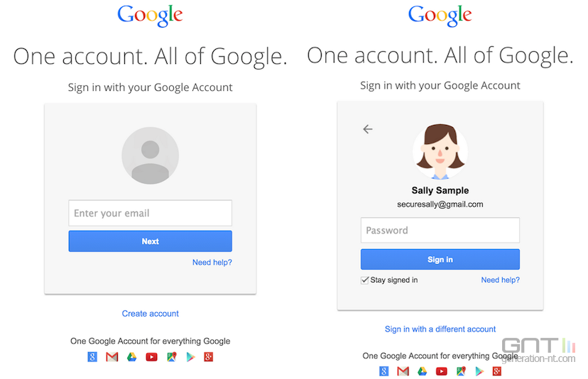Click Sign in with a different account
Viewport: 588px width, 379px height.
tap(440, 329)
